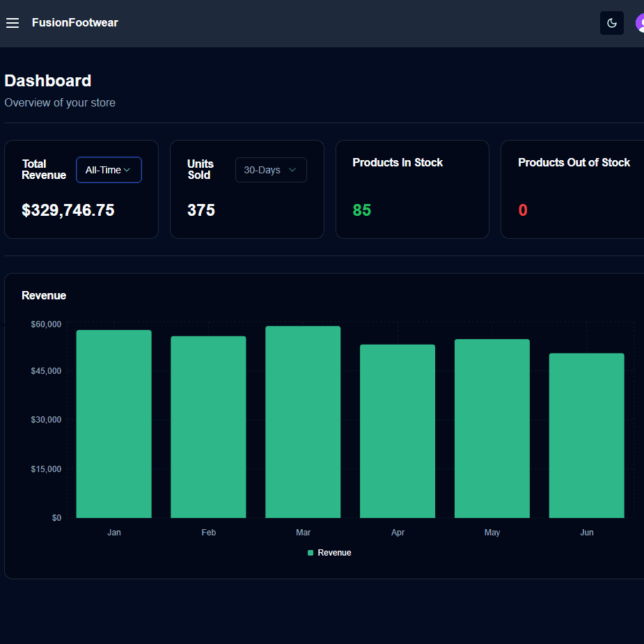Image resolution: width=644 pixels, height=644 pixels.
Task: Click the Jun month label
Action: 586,533
